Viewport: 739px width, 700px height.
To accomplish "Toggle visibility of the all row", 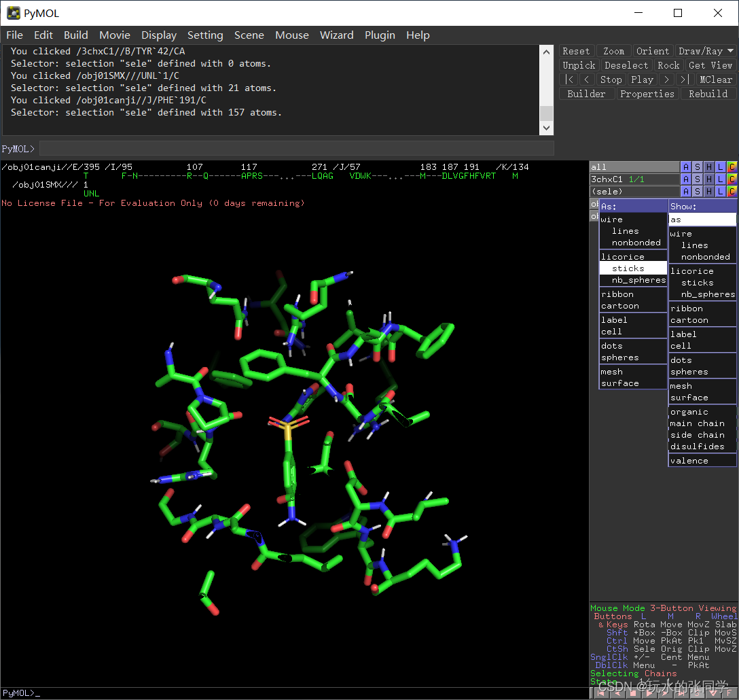I will click(x=634, y=167).
